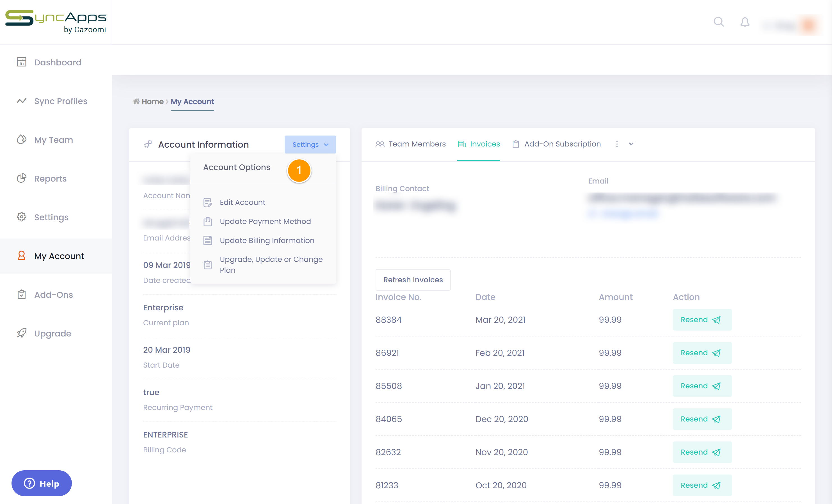Click the Home breadcrumb link
This screenshot has width=832, height=504.
[x=152, y=102]
